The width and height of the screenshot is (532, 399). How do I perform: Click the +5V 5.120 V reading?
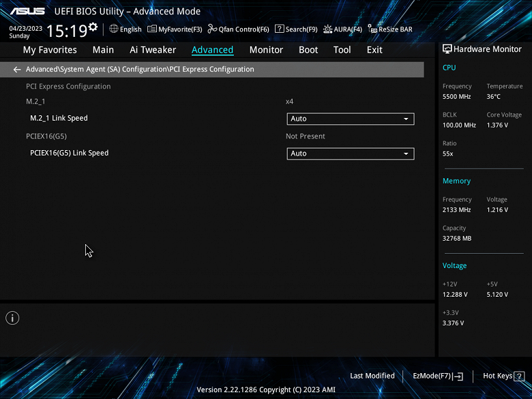tap(497, 295)
